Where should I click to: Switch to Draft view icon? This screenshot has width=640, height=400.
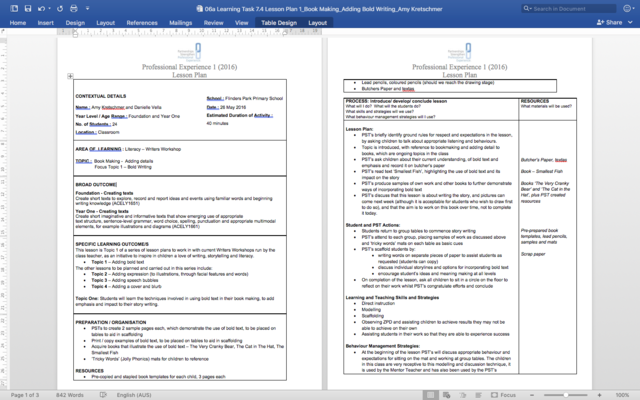point(479,395)
